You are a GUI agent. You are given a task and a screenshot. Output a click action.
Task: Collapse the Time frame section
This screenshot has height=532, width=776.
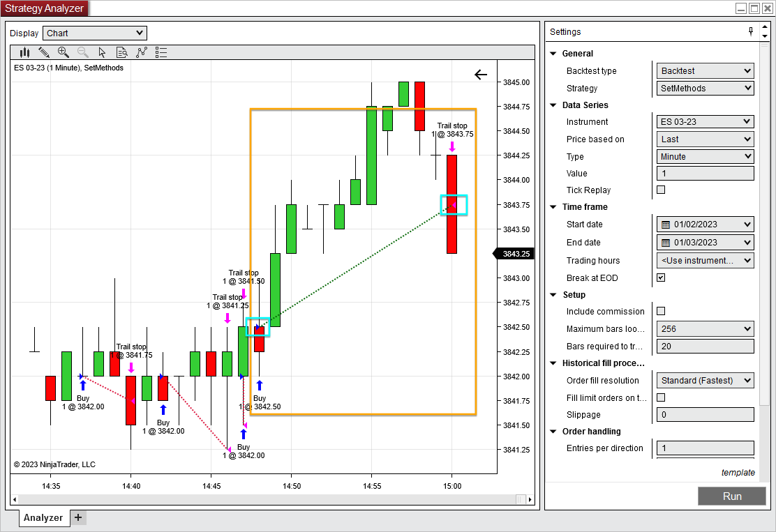pos(553,206)
